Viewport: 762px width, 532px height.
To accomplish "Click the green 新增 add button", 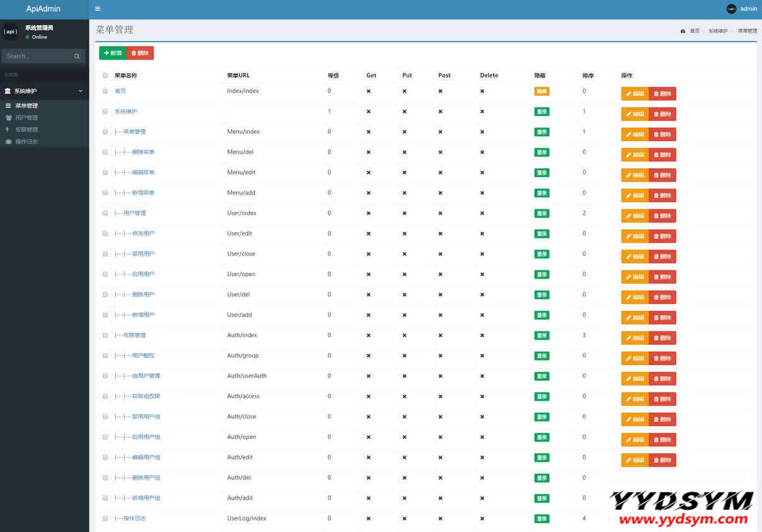I will pos(113,53).
